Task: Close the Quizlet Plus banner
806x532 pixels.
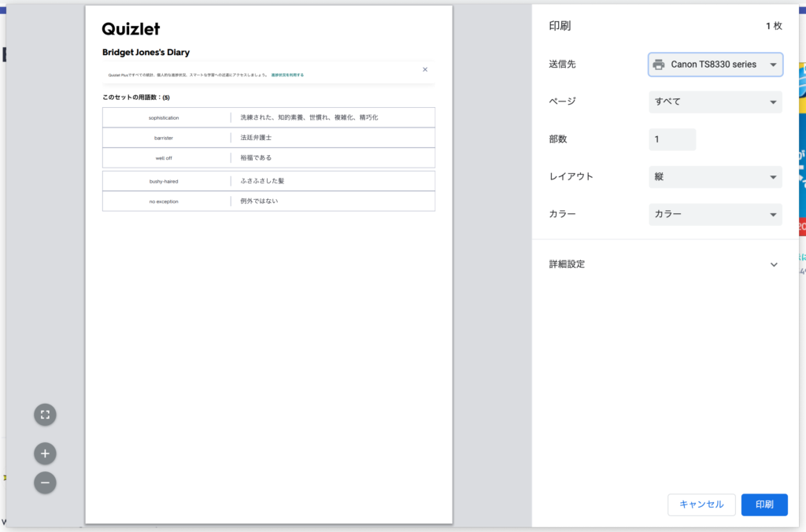Action: click(x=425, y=69)
